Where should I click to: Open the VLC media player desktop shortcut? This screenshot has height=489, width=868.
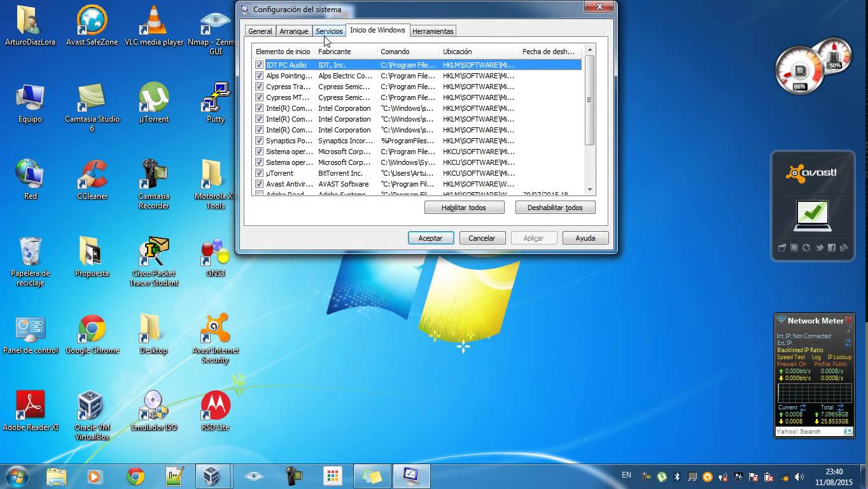click(154, 25)
